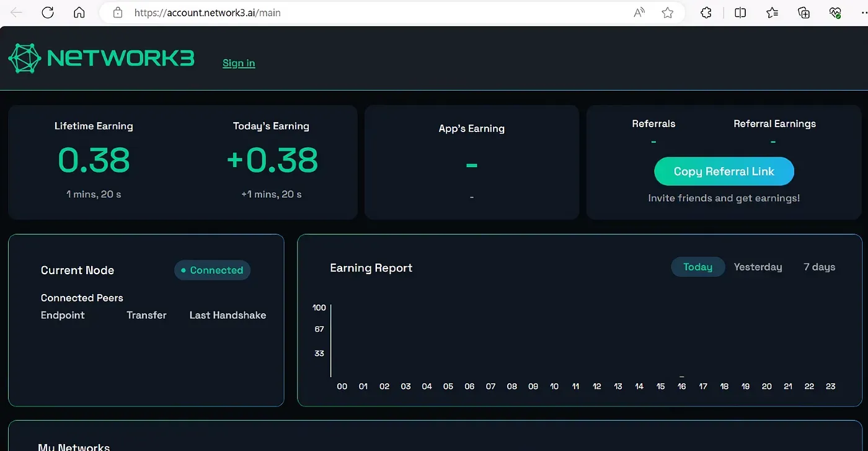868x451 pixels.
Task: Click the address bar URL field
Action: coord(372,12)
